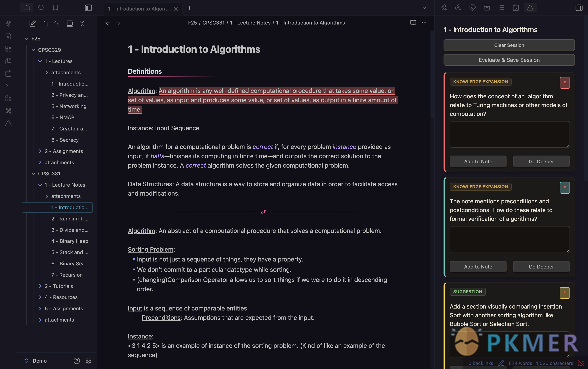
Task: Open a new tab with plus
Action: click(190, 8)
